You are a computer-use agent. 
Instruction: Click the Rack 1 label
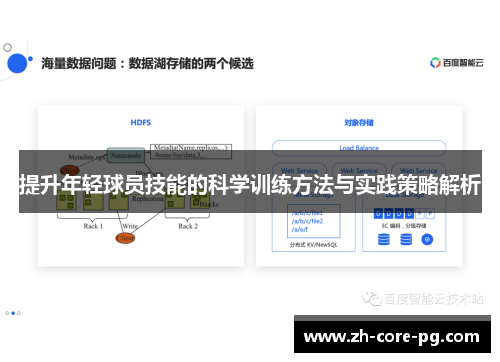(x=93, y=226)
